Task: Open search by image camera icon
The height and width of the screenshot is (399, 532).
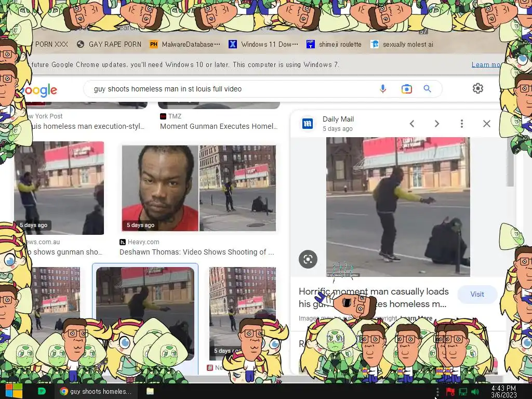Action: pyautogui.click(x=406, y=89)
